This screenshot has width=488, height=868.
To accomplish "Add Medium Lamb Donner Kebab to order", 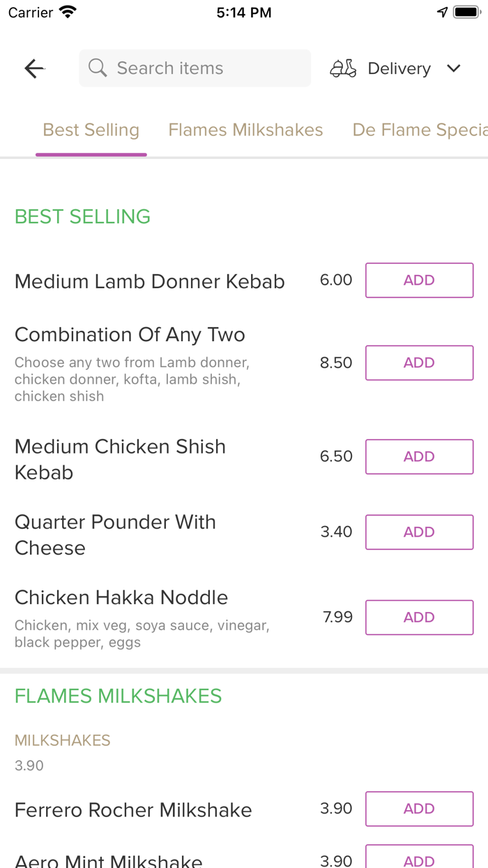I will (x=419, y=280).
